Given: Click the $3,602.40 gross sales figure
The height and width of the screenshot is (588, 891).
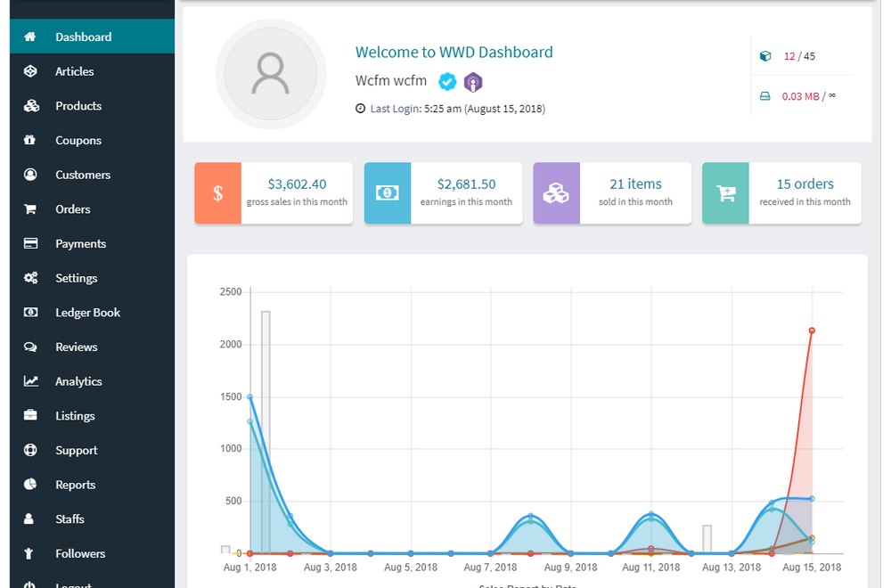Looking at the screenshot, I should [297, 184].
